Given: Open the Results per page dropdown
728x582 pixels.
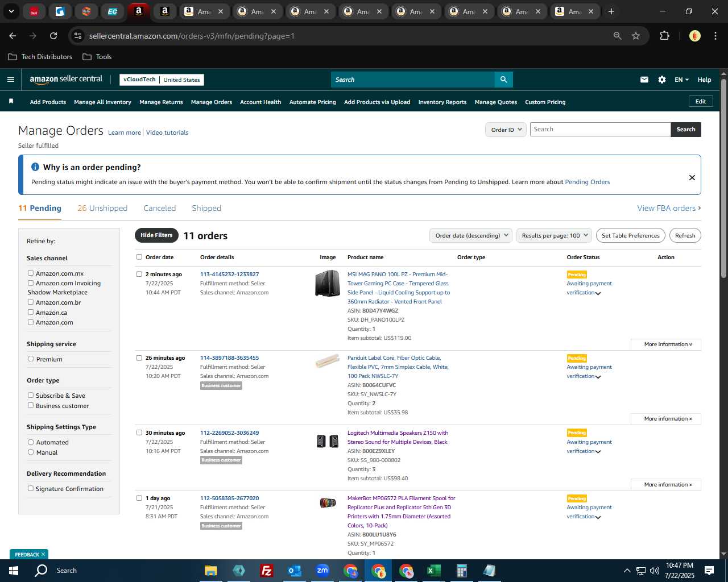Looking at the screenshot, I should coord(555,235).
